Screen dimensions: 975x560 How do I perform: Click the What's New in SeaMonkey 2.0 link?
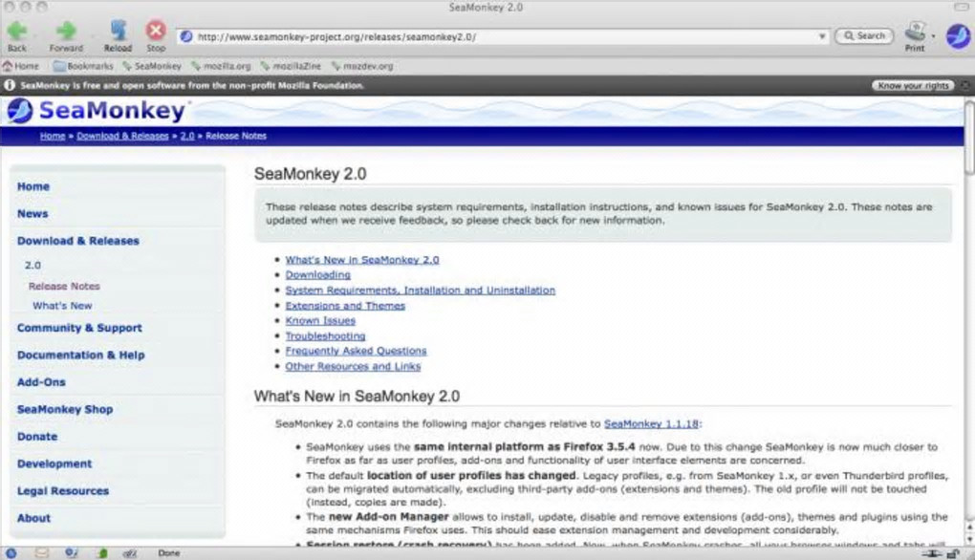[362, 260]
